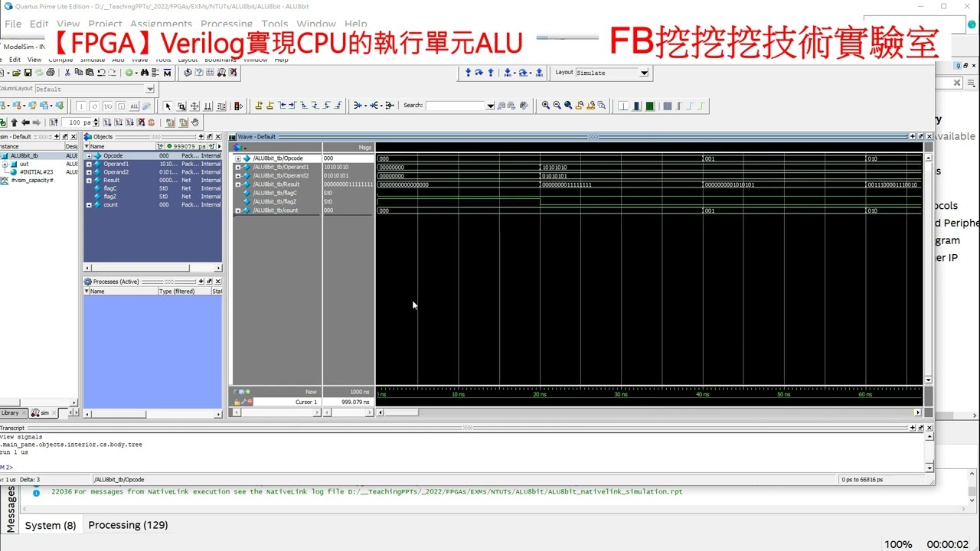Click the Find Previous Transition icon
The height and width of the screenshot is (551, 980).
coord(281,106)
